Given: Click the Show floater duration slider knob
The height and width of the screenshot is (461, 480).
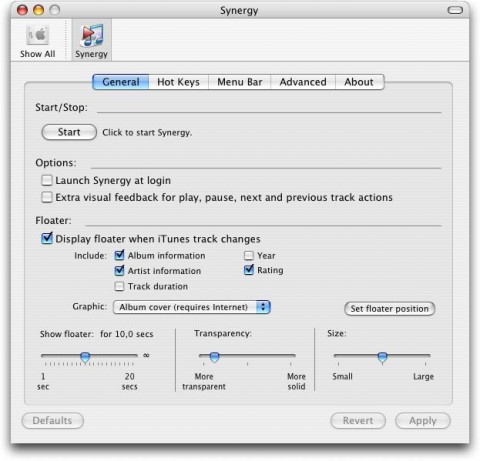Looking at the screenshot, I should [x=85, y=357].
